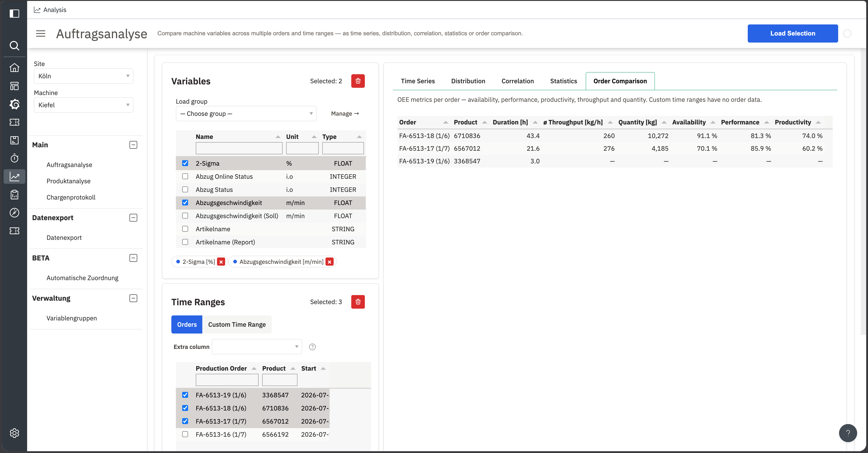Collapse the BETA section
This screenshot has width=868, height=453.
coord(133,258)
